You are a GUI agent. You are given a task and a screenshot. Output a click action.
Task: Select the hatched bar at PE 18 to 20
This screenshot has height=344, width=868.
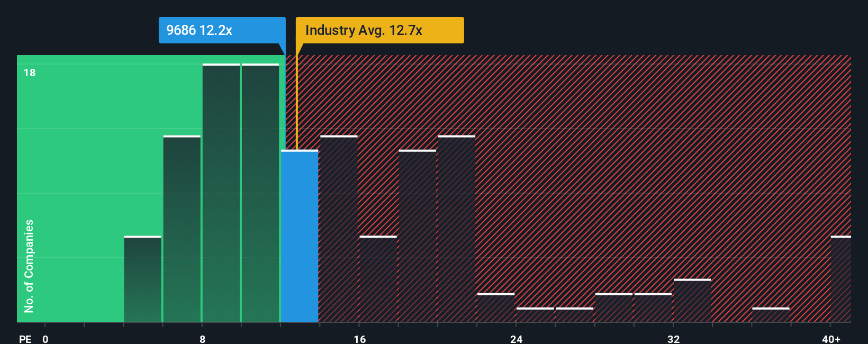(418, 236)
